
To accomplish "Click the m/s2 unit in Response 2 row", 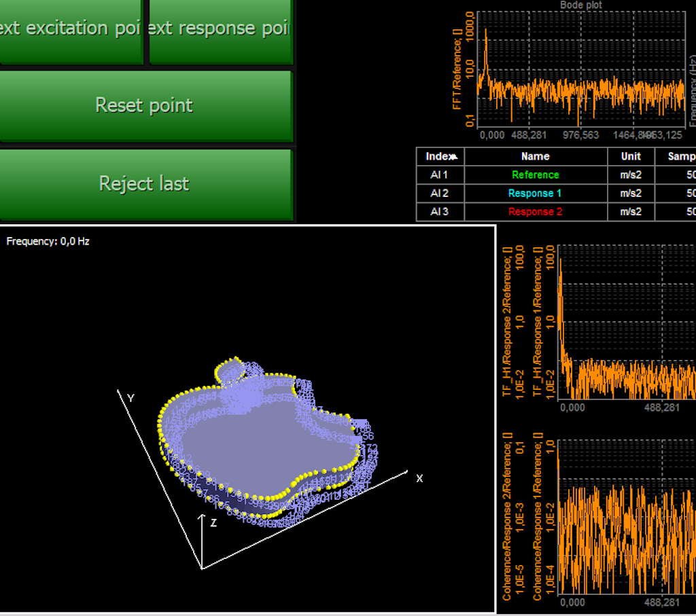I will 631,212.
